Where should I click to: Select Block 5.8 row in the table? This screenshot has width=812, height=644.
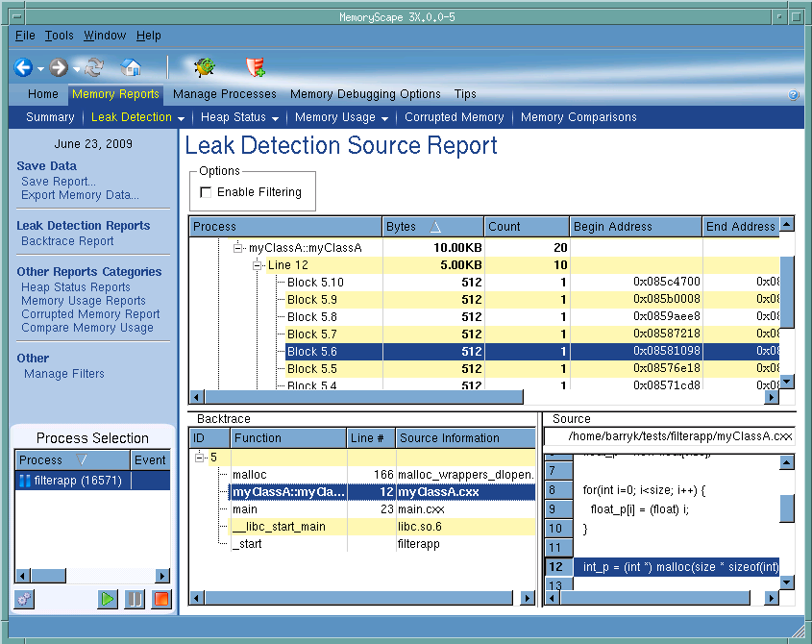pos(315,317)
